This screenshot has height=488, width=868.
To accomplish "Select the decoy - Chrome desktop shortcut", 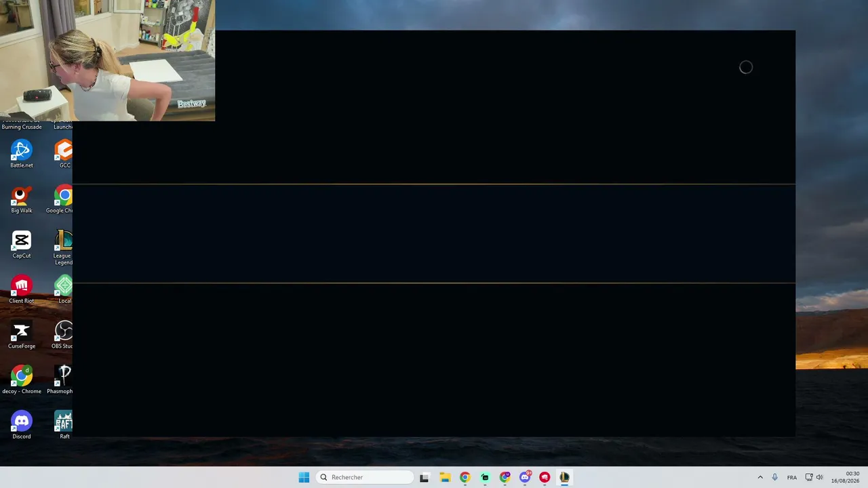I will [22, 380].
